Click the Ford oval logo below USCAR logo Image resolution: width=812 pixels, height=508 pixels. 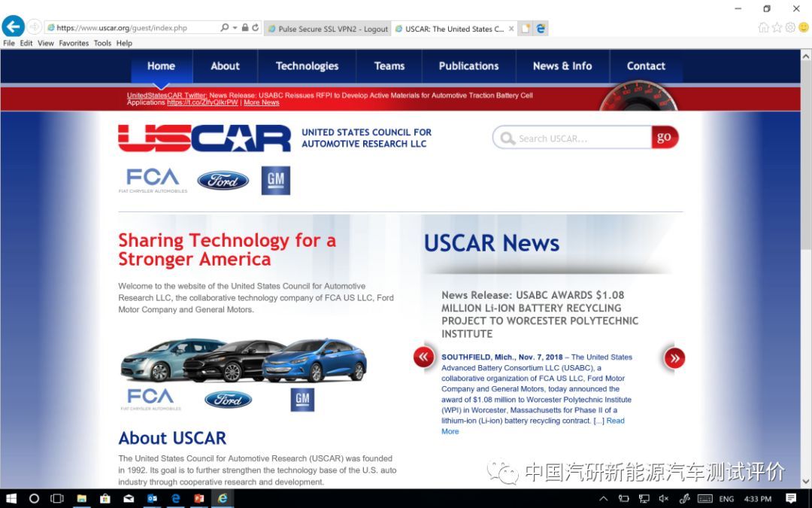point(223,181)
